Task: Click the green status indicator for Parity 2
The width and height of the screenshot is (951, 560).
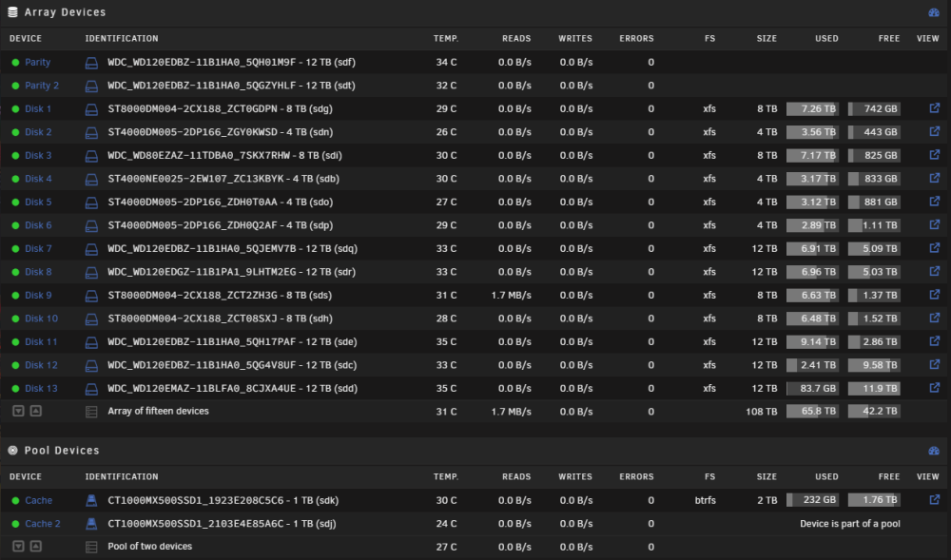Action: point(16,86)
